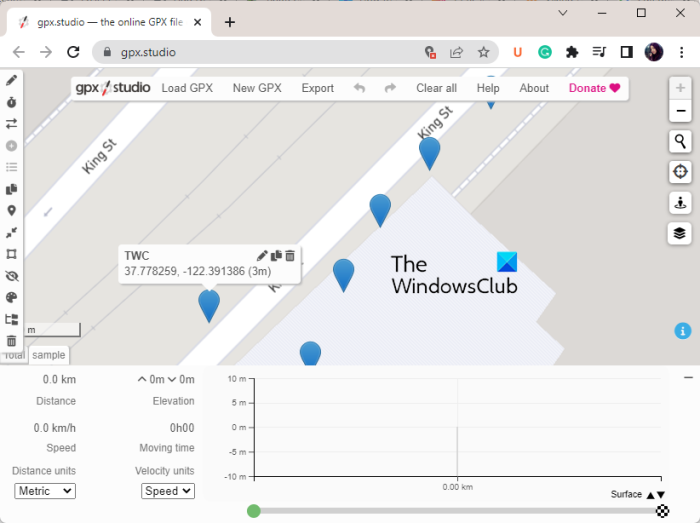Open the Speed velocity units dropdown
This screenshot has width=700, height=523.
click(x=168, y=491)
